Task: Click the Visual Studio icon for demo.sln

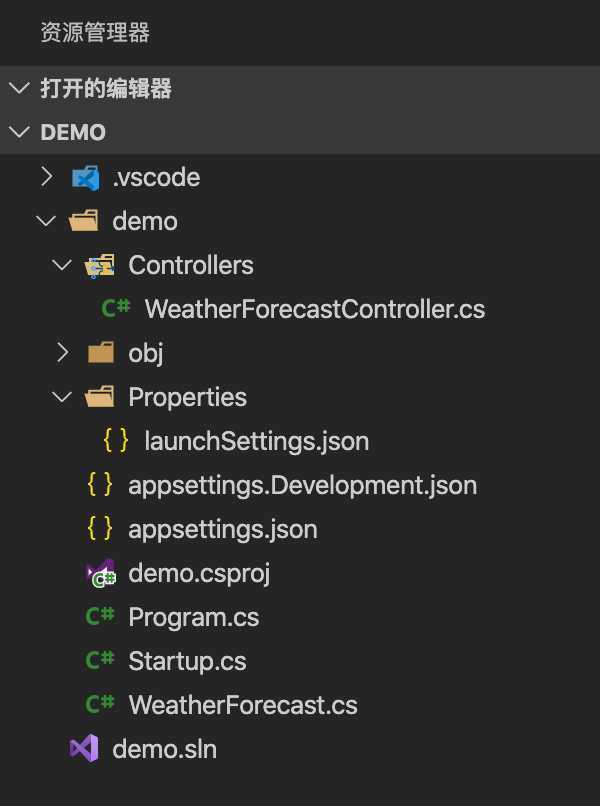Action: pyautogui.click(x=84, y=749)
